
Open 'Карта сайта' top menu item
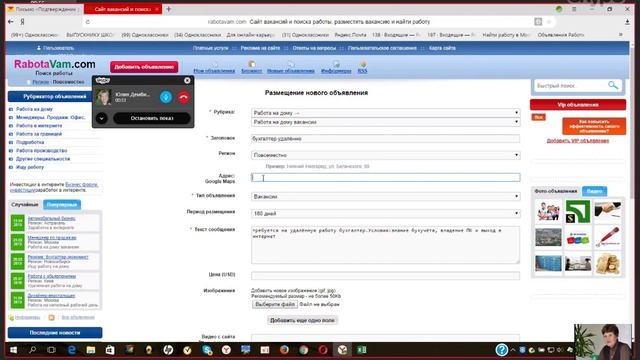[x=442, y=48]
